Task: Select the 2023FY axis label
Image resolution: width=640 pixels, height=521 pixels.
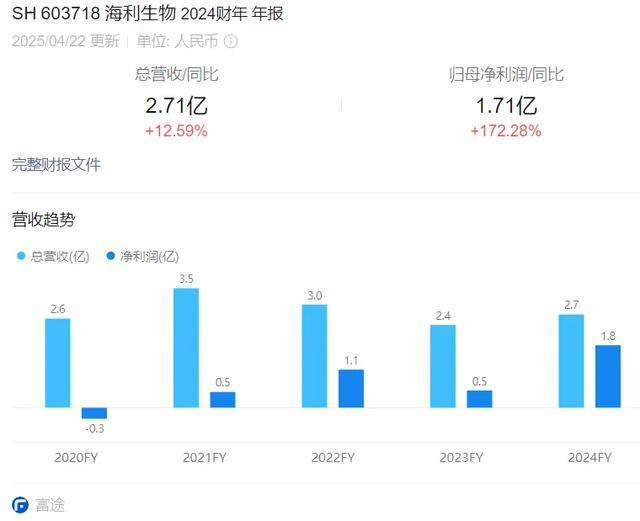Action: (x=461, y=457)
